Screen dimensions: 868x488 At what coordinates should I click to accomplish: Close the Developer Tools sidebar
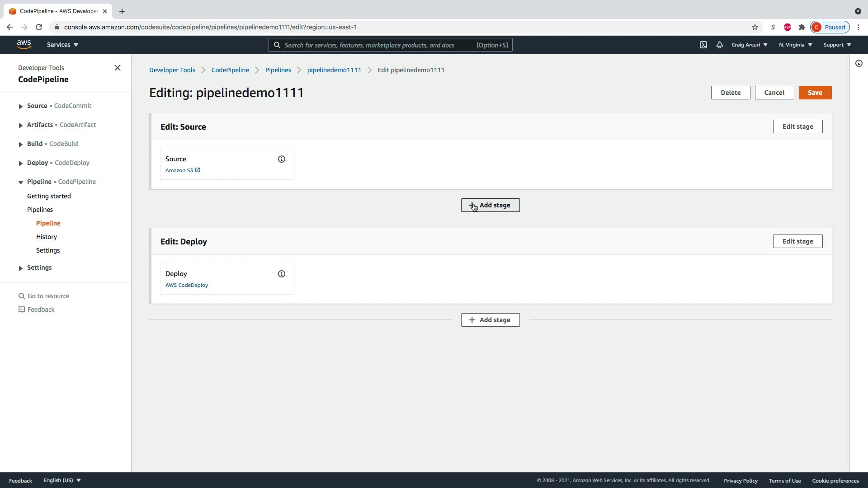118,68
